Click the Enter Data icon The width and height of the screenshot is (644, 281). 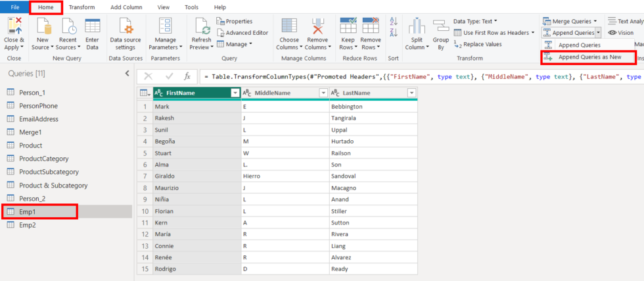[93, 26]
